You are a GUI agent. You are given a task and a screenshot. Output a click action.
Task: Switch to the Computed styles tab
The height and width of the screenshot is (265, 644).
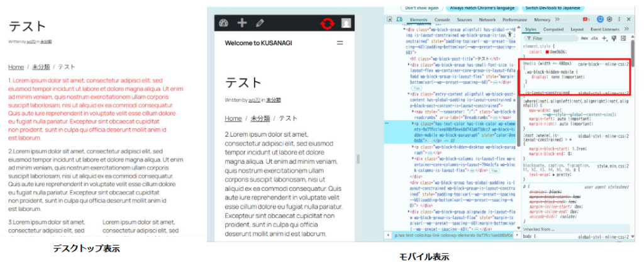(553, 29)
